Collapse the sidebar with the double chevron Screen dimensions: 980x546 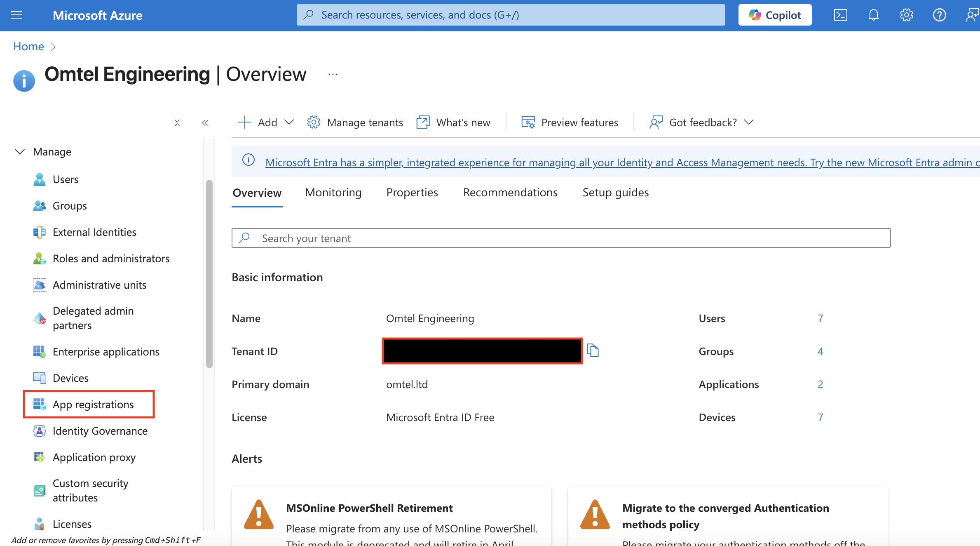click(205, 123)
